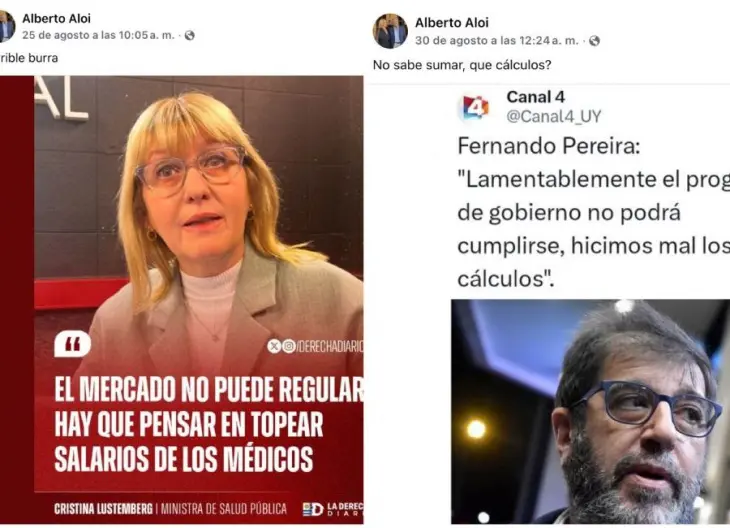This screenshot has height=528, width=730.
Task: Click the public globe icon on the 25 de agosto post
Action: tap(189, 35)
